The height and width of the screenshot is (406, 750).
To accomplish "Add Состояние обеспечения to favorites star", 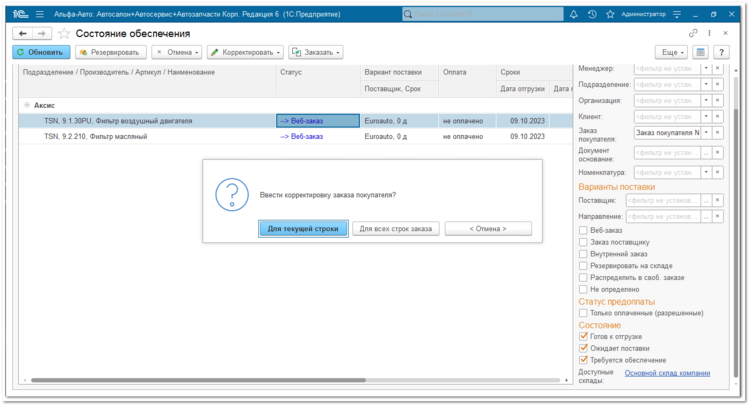I will pos(64,33).
